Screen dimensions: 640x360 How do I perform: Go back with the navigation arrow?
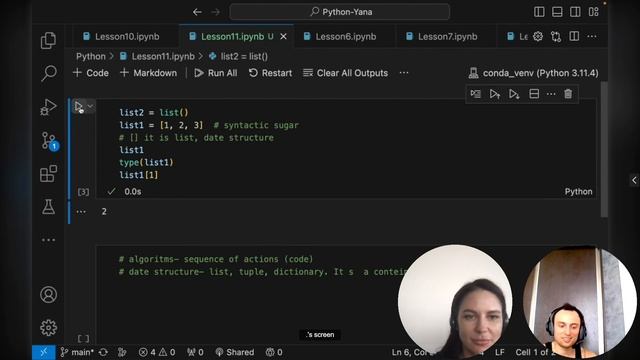(197, 12)
